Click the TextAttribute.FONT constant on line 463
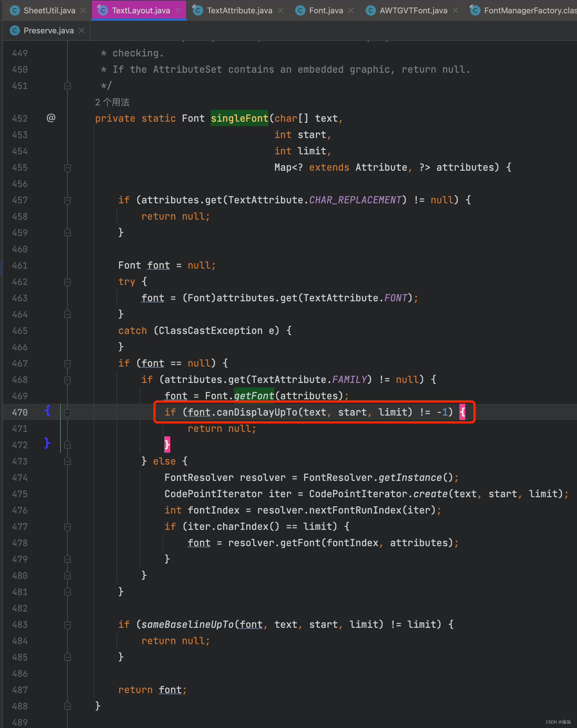 (x=396, y=298)
